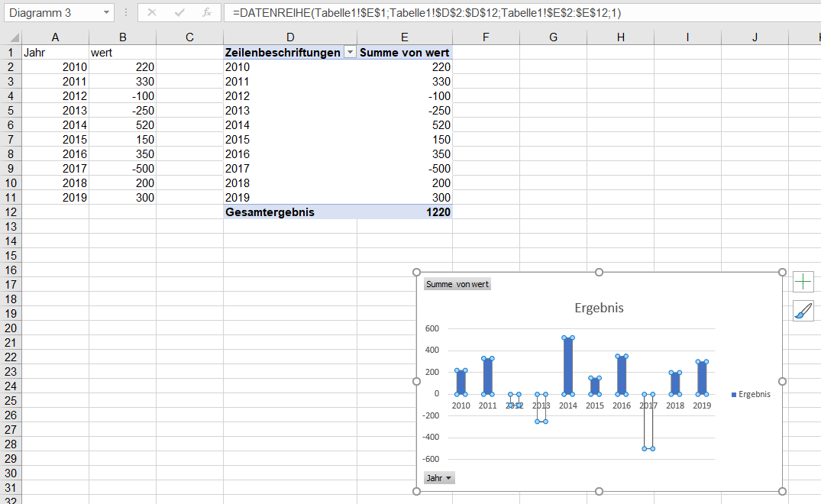
Task: Click the chart's right-middle resize handle
Action: click(782, 382)
